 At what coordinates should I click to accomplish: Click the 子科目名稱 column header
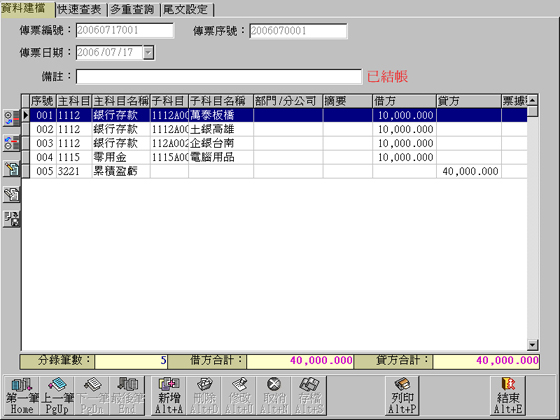(x=221, y=101)
